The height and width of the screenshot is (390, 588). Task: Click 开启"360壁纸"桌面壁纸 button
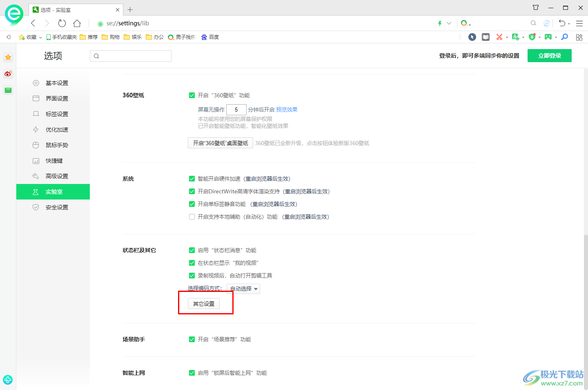tap(220, 143)
